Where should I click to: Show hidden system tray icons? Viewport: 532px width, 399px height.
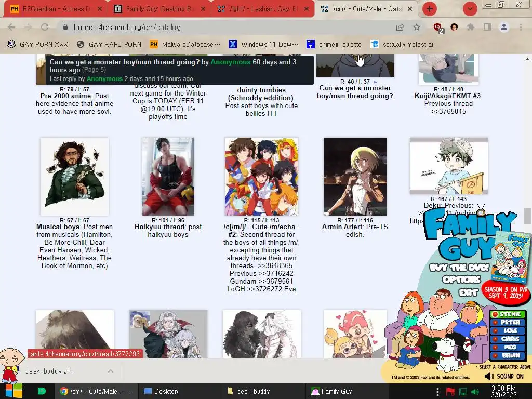coord(437,392)
